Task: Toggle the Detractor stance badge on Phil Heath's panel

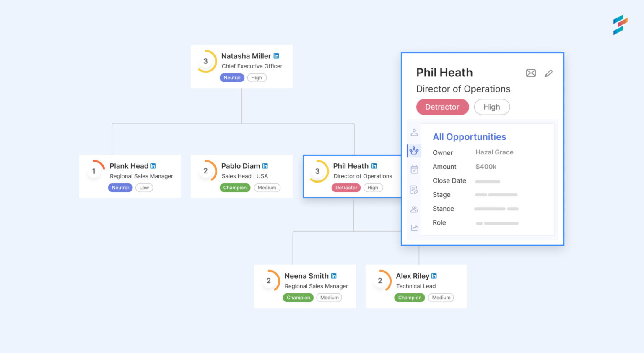Action: click(442, 107)
